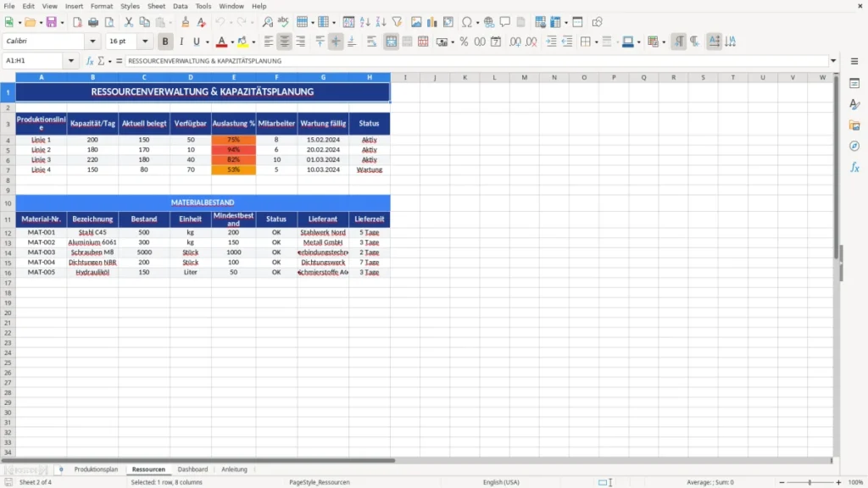The width and height of the screenshot is (868, 488).
Task: Open the Sheet menu
Action: (156, 6)
